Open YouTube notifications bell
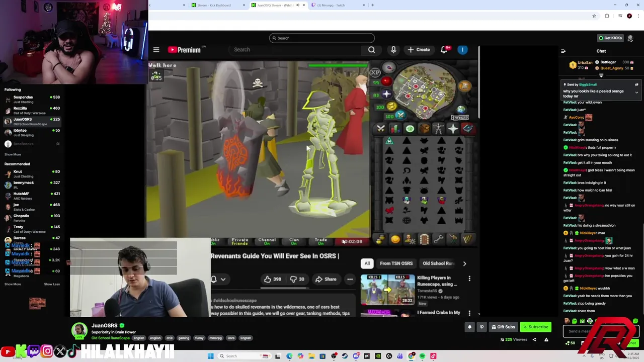Image resolution: width=644 pixels, height=362 pixels. [x=445, y=50]
